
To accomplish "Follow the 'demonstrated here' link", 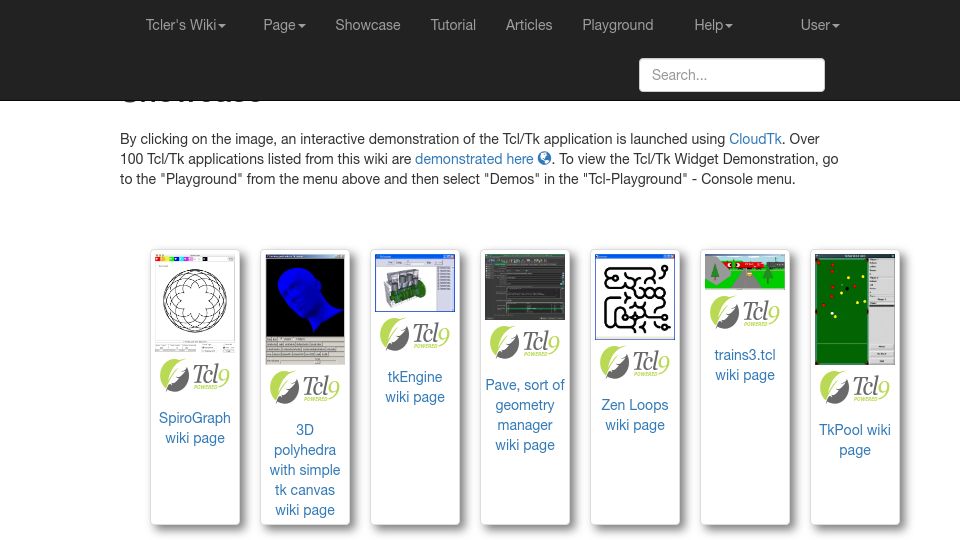I will coord(474,159).
